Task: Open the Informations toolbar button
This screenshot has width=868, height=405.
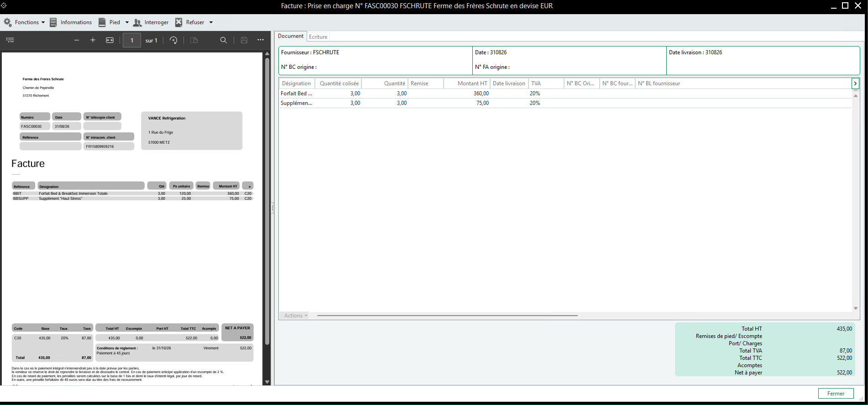Action: click(x=71, y=22)
